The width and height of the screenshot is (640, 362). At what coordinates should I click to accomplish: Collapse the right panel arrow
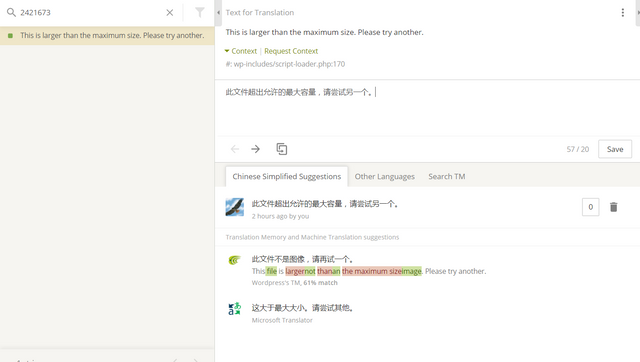(638, 13)
